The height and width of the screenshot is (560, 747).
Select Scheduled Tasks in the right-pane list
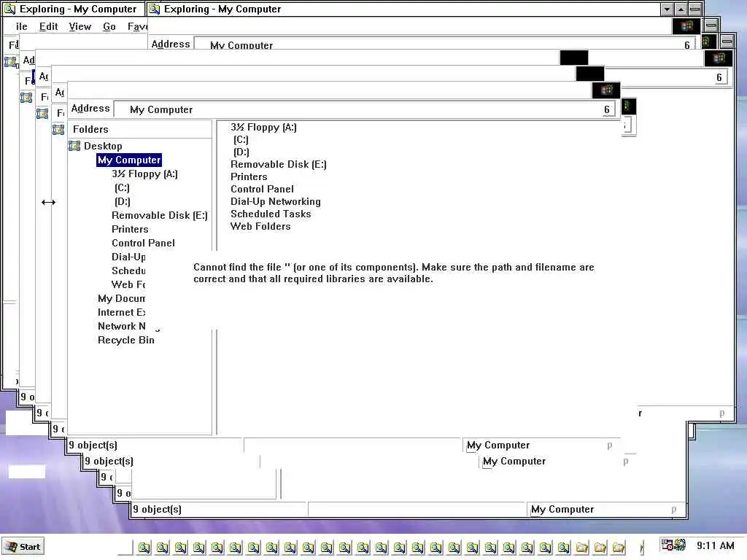pos(271,214)
